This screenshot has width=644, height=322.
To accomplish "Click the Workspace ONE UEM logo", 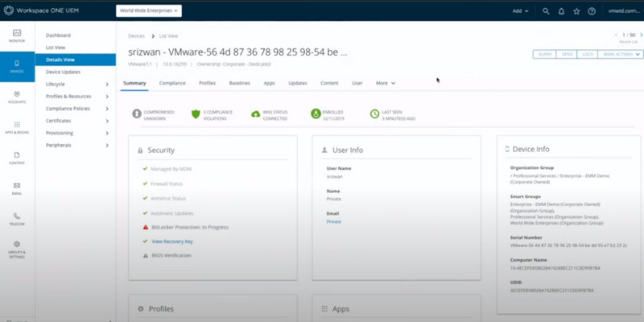I will (x=41, y=10).
